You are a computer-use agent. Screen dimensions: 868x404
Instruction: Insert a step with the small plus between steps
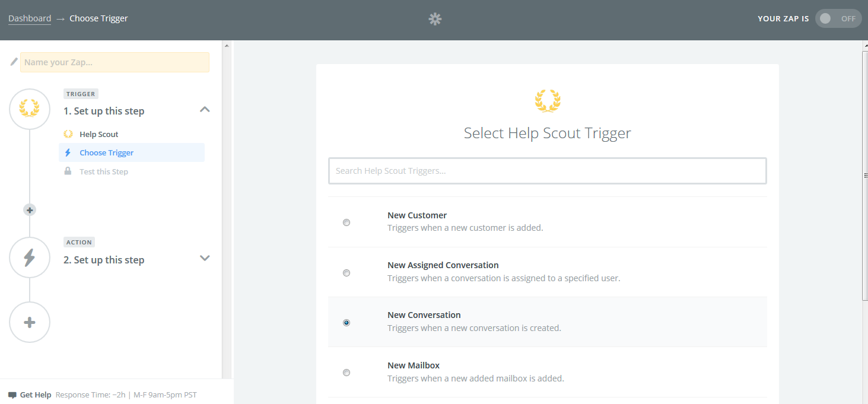pyautogui.click(x=30, y=210)
